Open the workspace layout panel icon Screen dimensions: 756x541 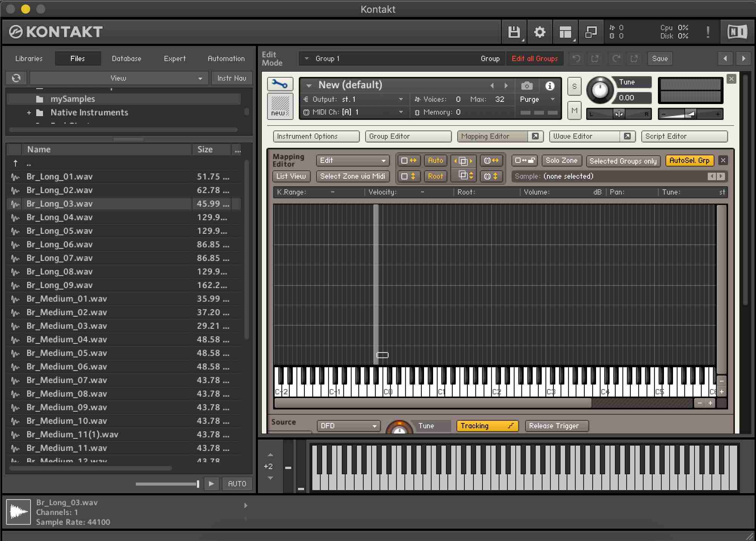pyautogui.click(x=565, y=32)
